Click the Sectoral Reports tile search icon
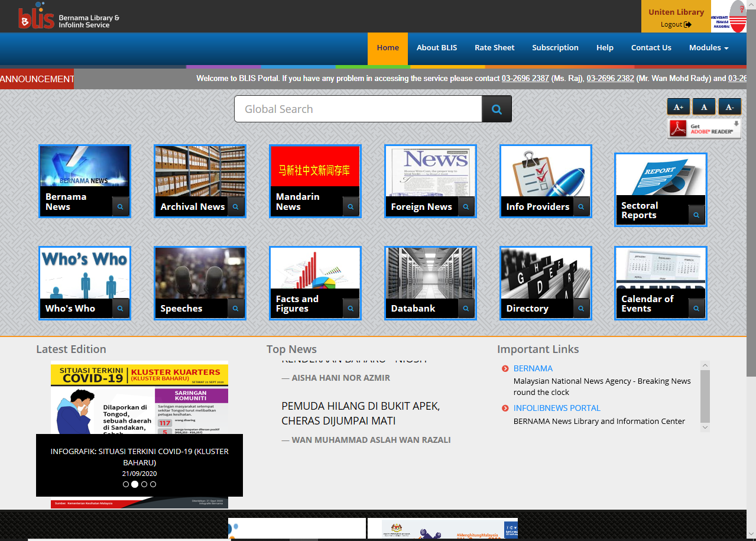Viewport: 756px width, 541px height. pyautogui.click(x=696, y=215)
